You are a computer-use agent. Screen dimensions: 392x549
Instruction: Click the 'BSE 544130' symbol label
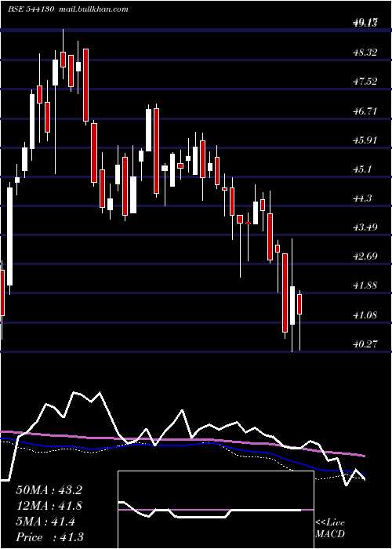31,9
